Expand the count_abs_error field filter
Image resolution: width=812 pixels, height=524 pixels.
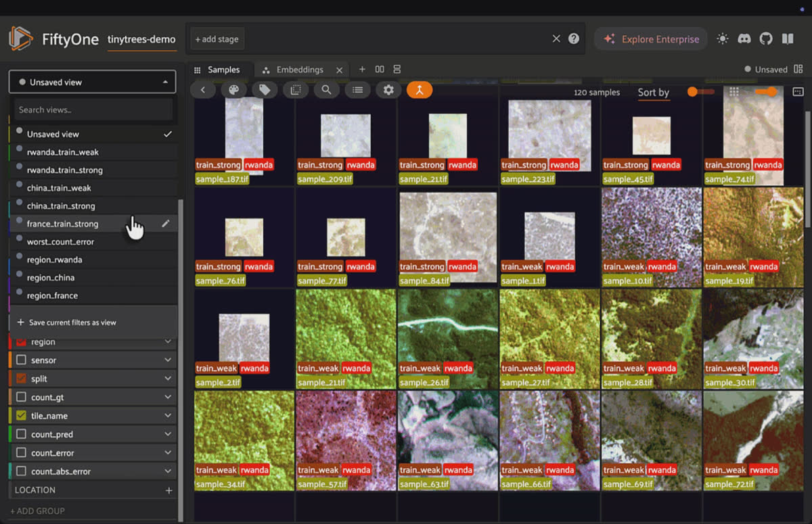coord(168,471)
